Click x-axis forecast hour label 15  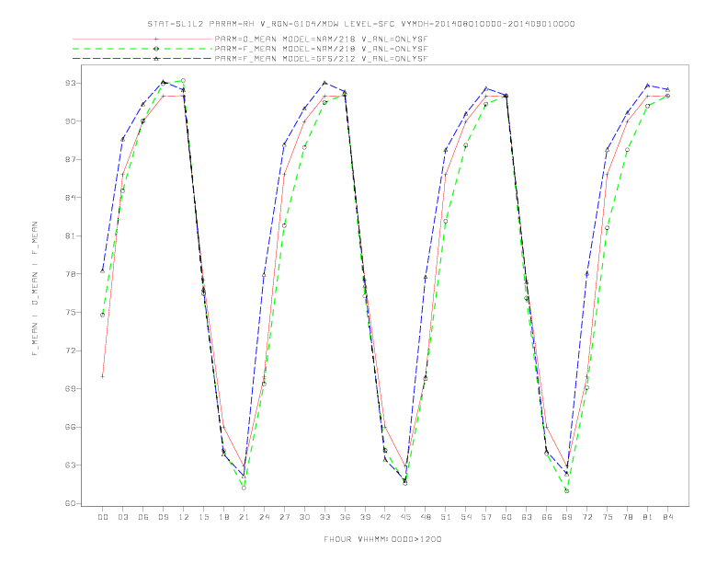click(x=203, y=517)
